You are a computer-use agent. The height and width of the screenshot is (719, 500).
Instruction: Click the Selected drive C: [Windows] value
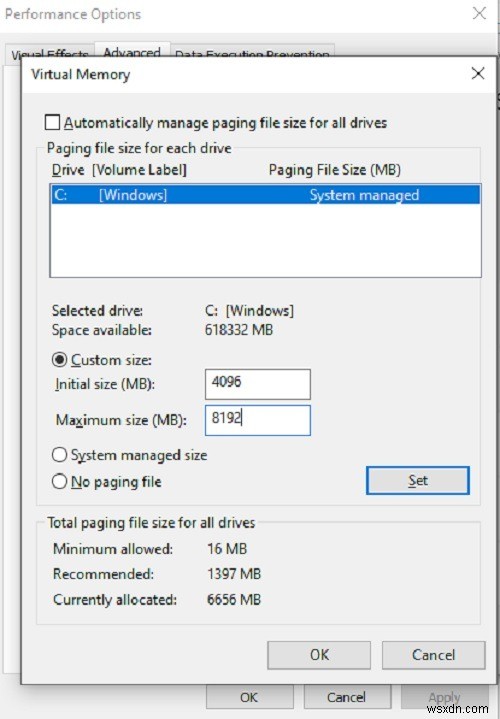click(250, 311)
